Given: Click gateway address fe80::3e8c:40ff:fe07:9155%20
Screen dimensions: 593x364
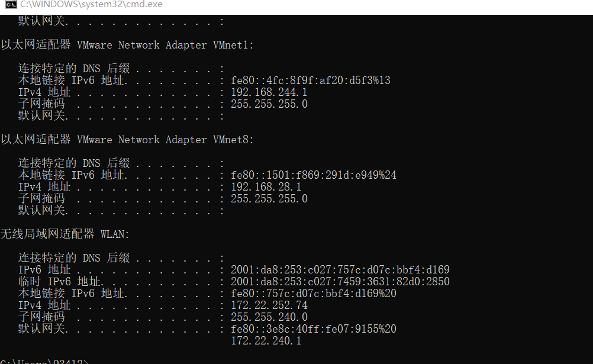Looking at the screenshot, I should pyautogui.click(x=313, y=329).
